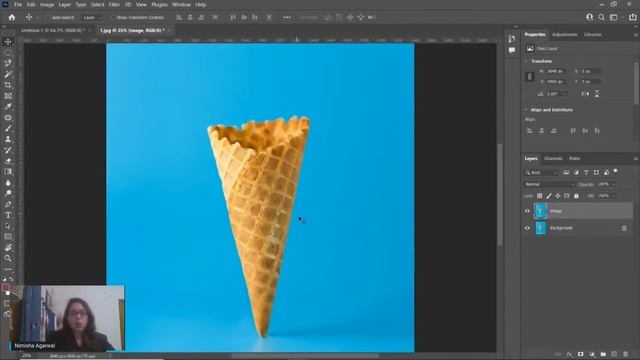
Task: Select the Pen tool
Action: (x=8, y=204)
